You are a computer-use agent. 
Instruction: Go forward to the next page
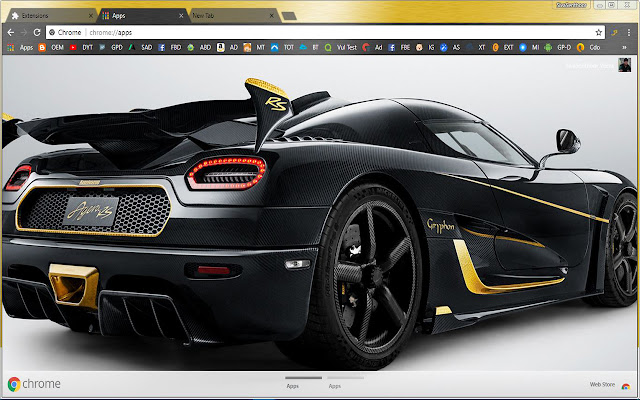(24, 32)
